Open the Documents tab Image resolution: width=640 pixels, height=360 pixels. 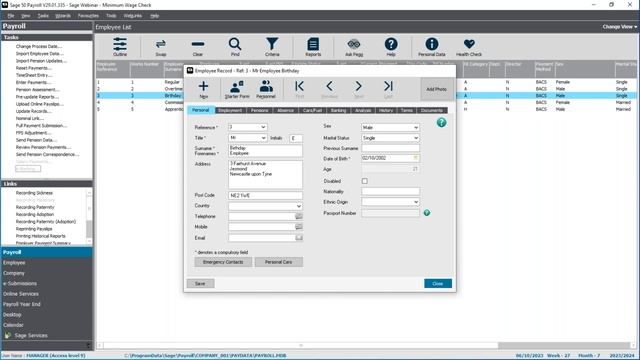click(431, 110)
